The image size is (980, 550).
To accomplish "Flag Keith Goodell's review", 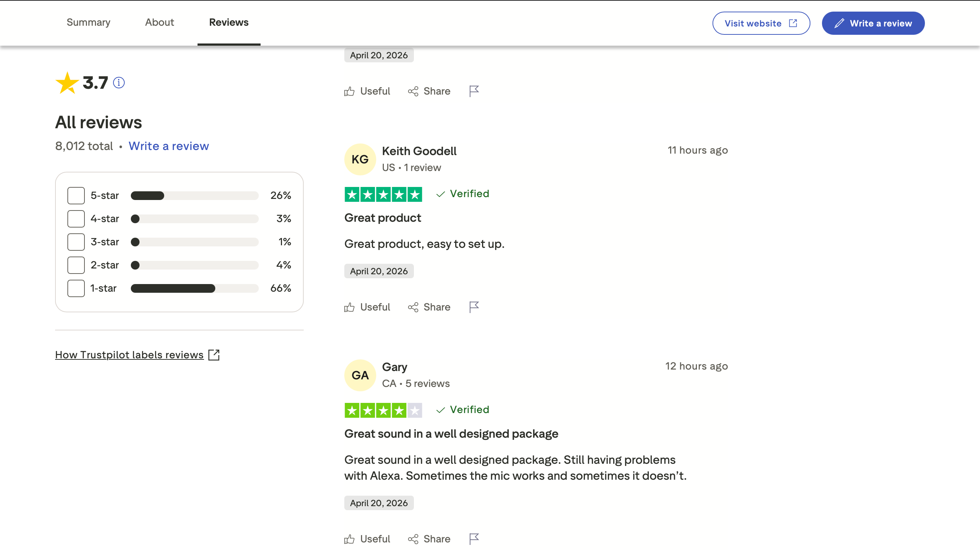I will click(x=474, y=307).
